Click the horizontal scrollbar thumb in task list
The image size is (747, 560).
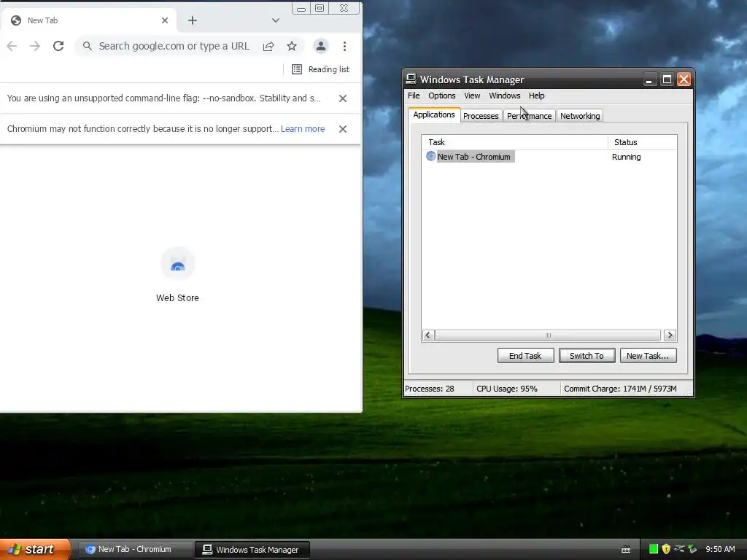(x=548, y=335)
